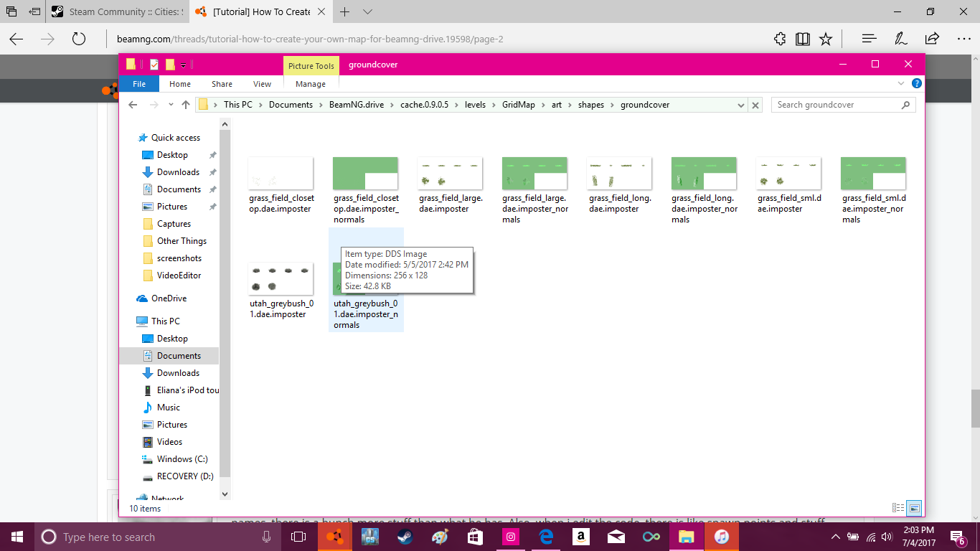Click the Edge extensions puzzle icon
This screenshot has height=551, width=980.
pyautogui.click(x=780, y=39)
